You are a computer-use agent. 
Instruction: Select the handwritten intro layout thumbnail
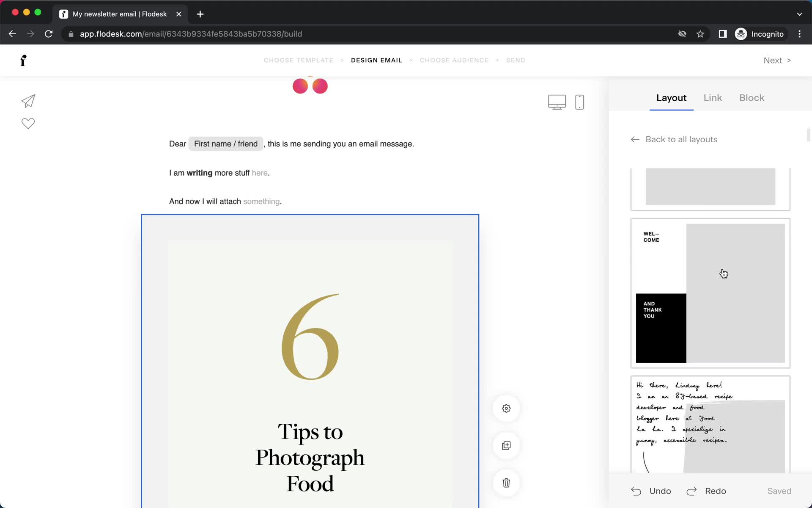point(709,424)
